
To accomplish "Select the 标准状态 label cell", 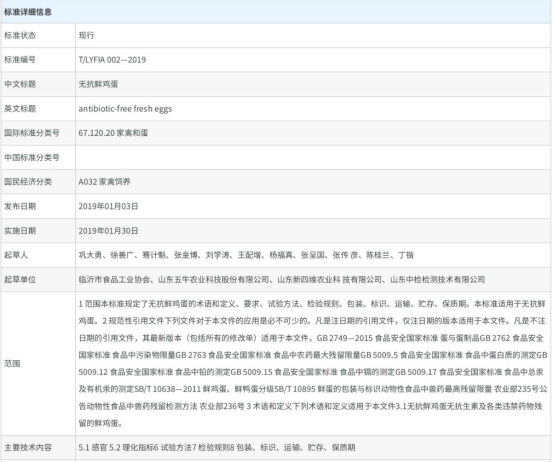I will click(x=38, y=35).
